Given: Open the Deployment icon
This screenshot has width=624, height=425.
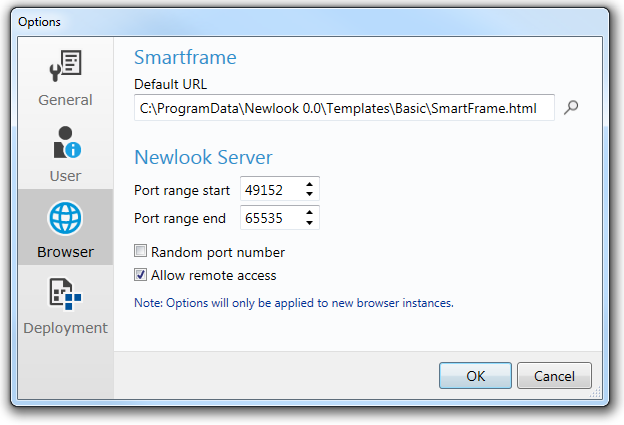Looking at the screenshot, I should tap(65, 294).
